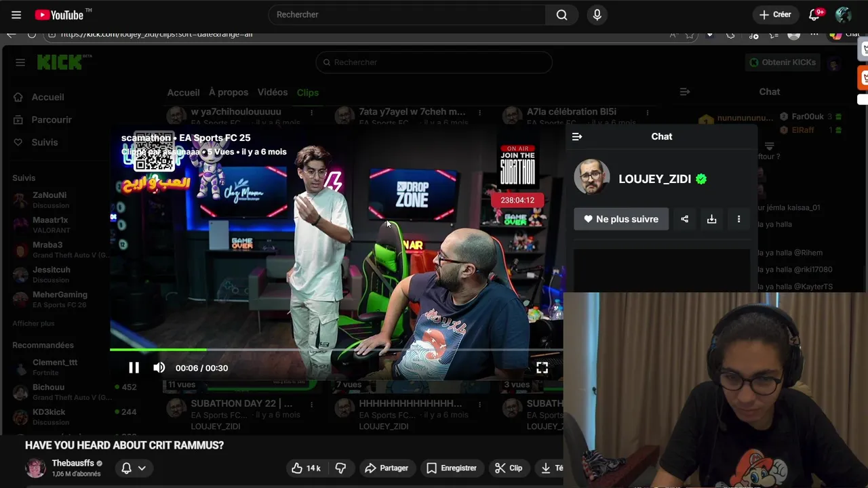Screen dimensions: 868x488
Task: Expand the subscription notification chevron for Thebausffs
Action: 142,468
